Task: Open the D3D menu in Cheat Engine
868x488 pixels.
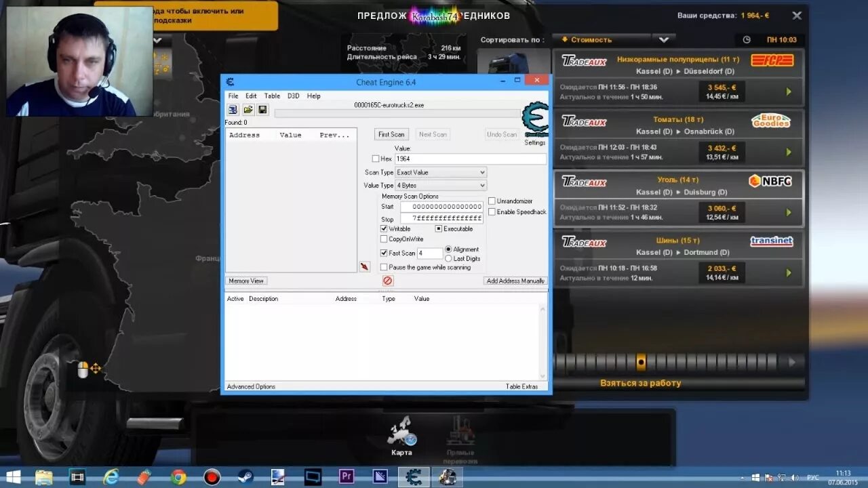Action: point(293,96)
